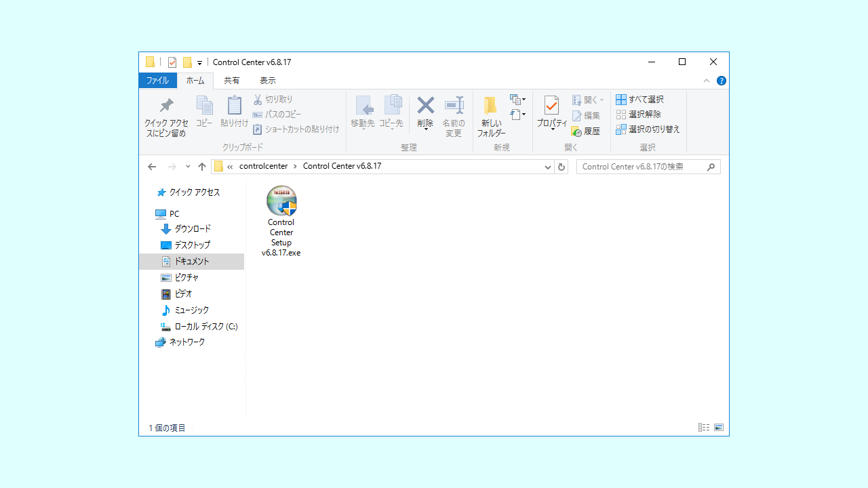This screenshot has height=488, width=868.
Task: Go forward with the Forward arrow
Action: [172, 167]
